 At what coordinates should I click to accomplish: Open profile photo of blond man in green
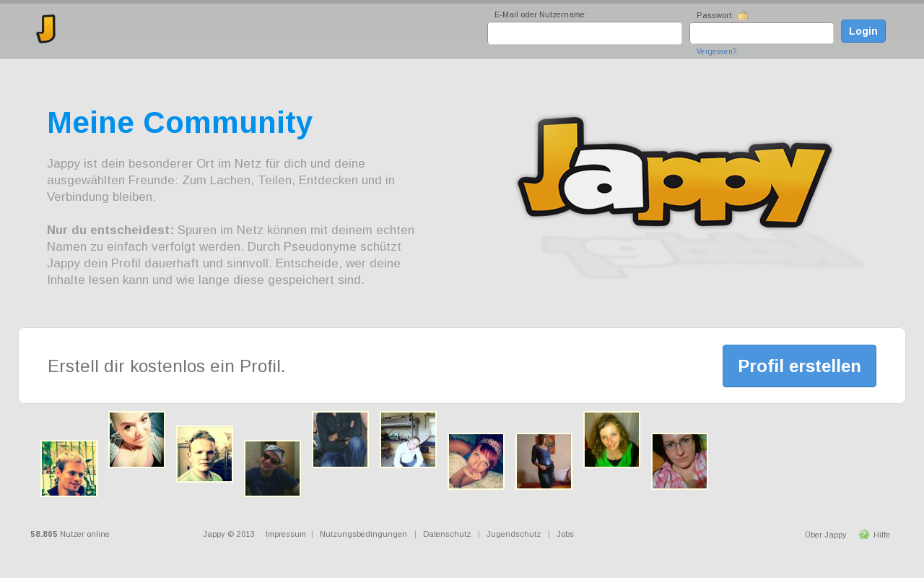point(69,469)
